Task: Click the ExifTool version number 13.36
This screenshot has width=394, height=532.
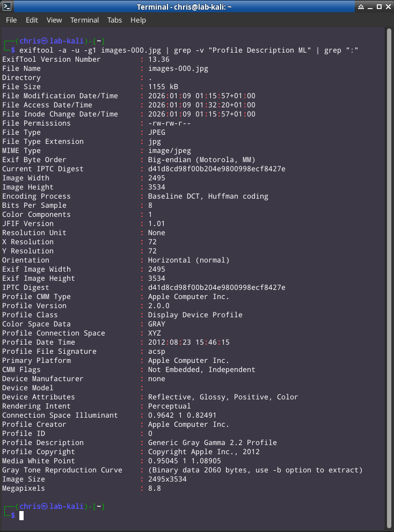Action: [158, 60]
